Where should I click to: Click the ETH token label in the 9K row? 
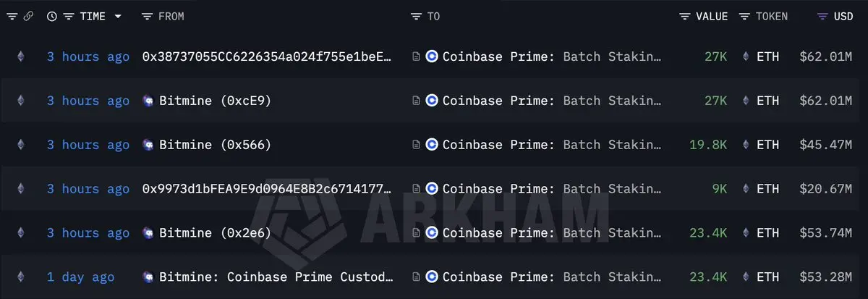click(x=767, y=189)
